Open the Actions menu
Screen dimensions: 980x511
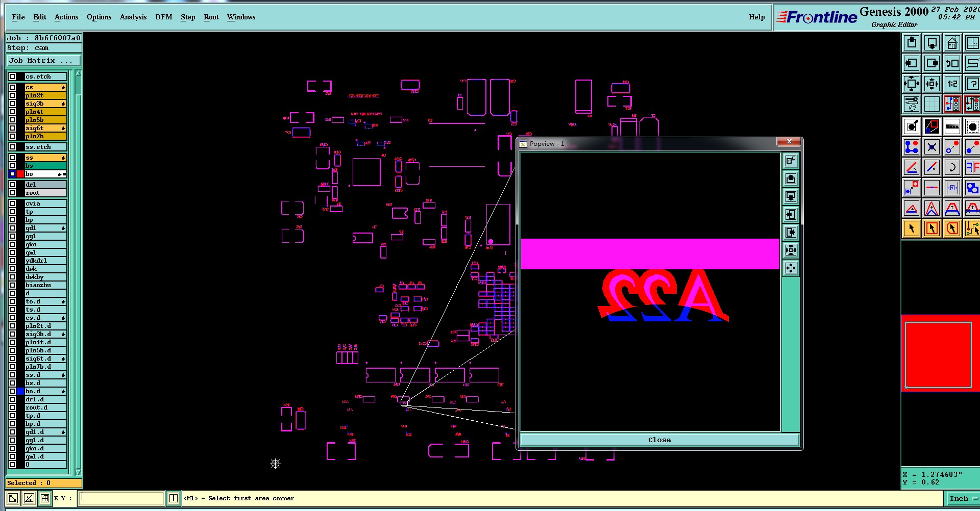[x=66, y=17]
